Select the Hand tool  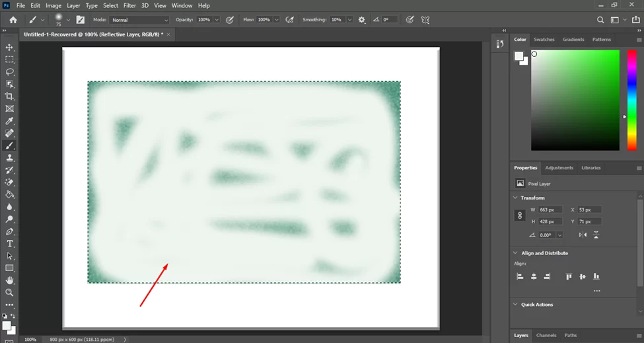tap(9, 281)
